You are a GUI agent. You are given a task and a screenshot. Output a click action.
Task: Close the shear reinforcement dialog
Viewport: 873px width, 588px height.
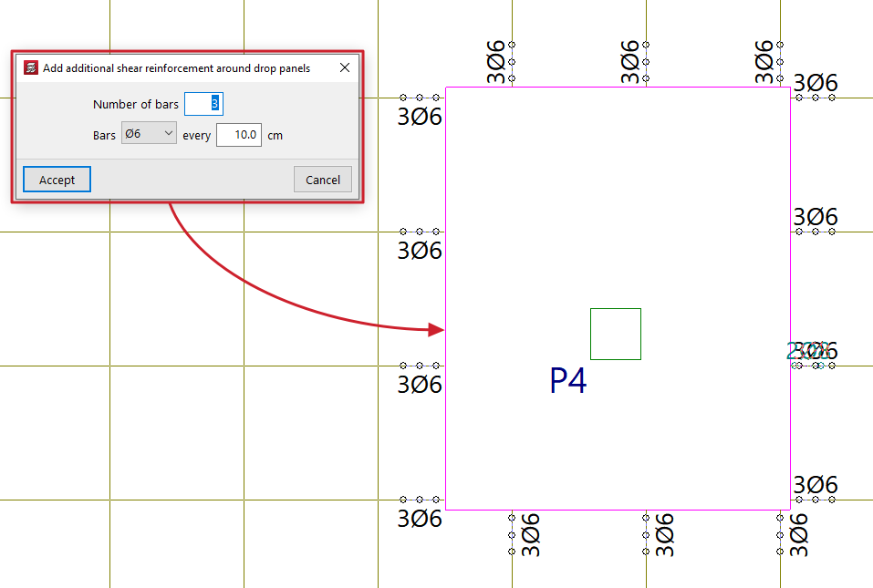click(345, 67)
